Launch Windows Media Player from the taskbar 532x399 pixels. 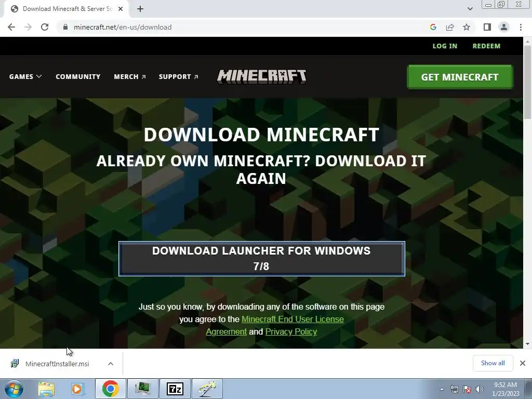[x=78, y=389]
